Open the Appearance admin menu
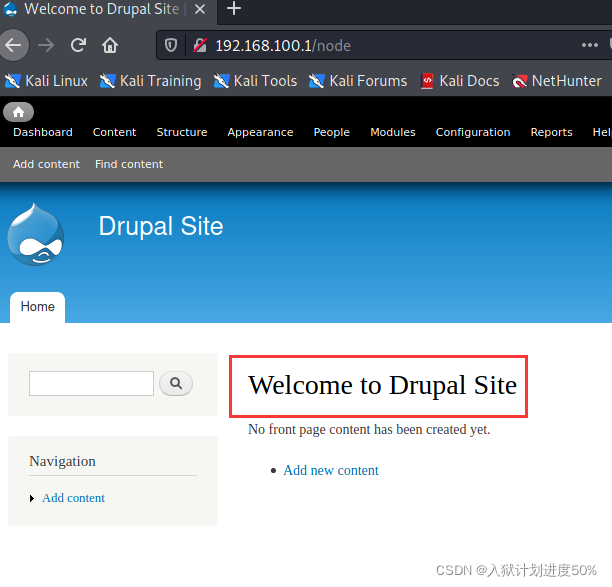The image size is (612, 587). pos(260,132)
